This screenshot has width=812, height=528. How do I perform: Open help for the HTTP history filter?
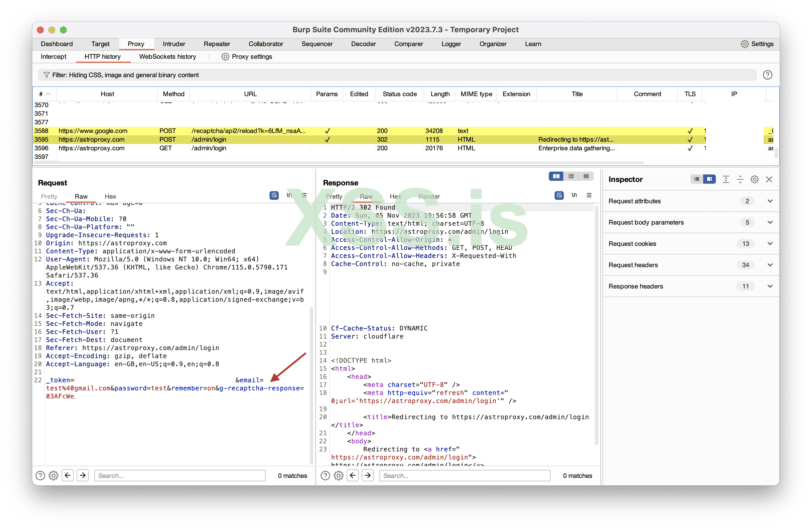[x=767, y=75]
